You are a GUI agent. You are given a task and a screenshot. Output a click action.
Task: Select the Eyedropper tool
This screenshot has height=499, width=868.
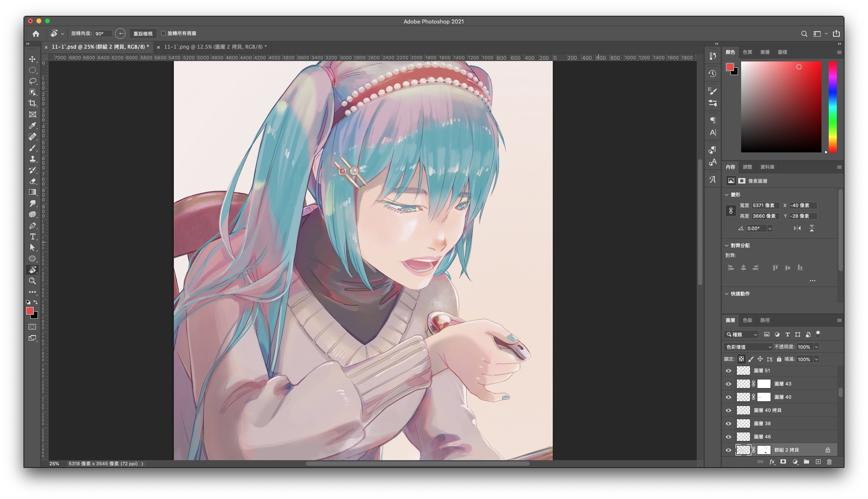pyautogui.click(x=32, y=125)
